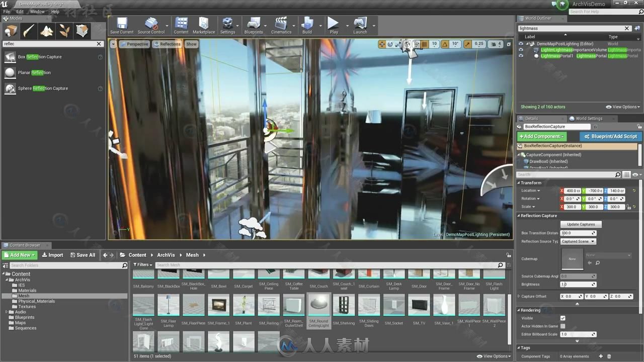The image size is (644, 362).
Task: Open the Edit menu
Action: pyautogui.click(x=20, y=12)
